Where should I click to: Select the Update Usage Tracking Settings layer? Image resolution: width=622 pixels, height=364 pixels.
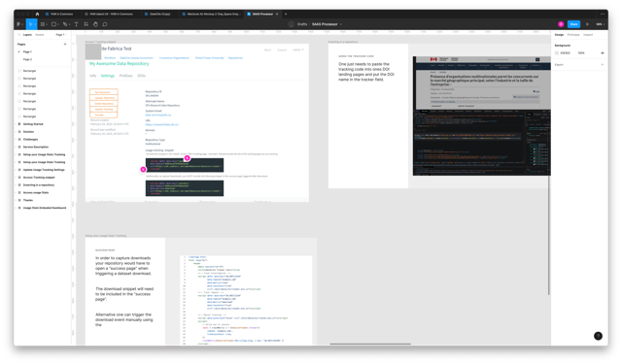point(44,170)
